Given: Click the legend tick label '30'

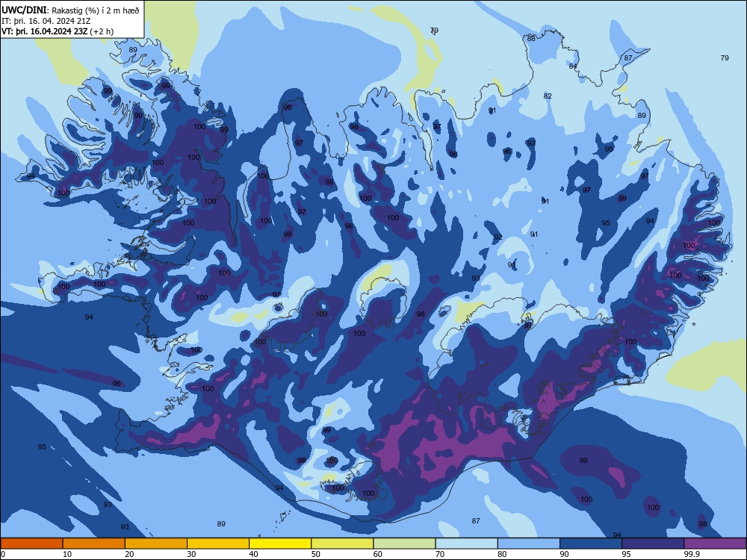Looking at the screenshot, I should click(191, 554).
